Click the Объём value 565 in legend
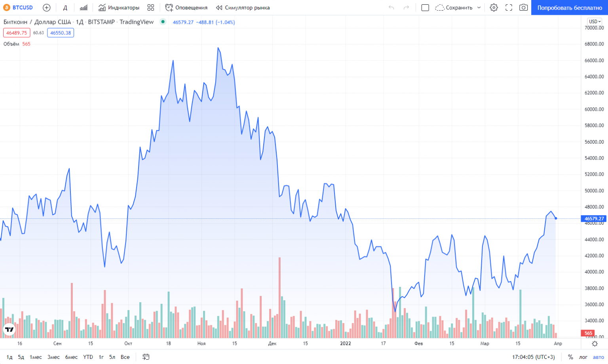 [x=26, y=44]
